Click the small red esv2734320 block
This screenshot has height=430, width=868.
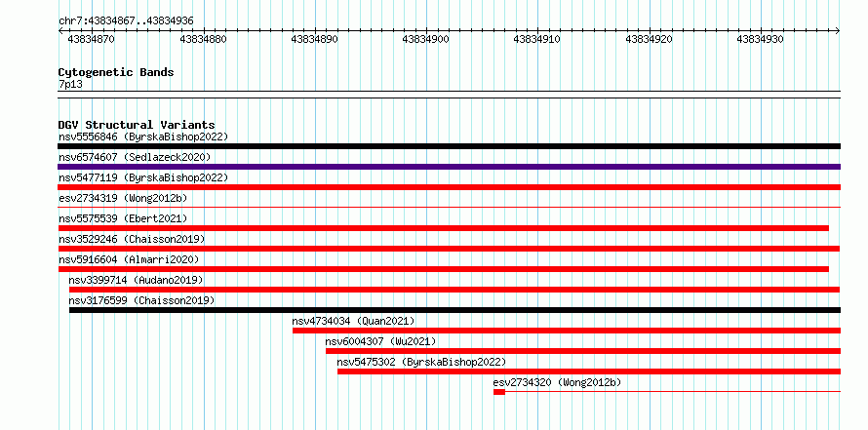pos(499,392)
